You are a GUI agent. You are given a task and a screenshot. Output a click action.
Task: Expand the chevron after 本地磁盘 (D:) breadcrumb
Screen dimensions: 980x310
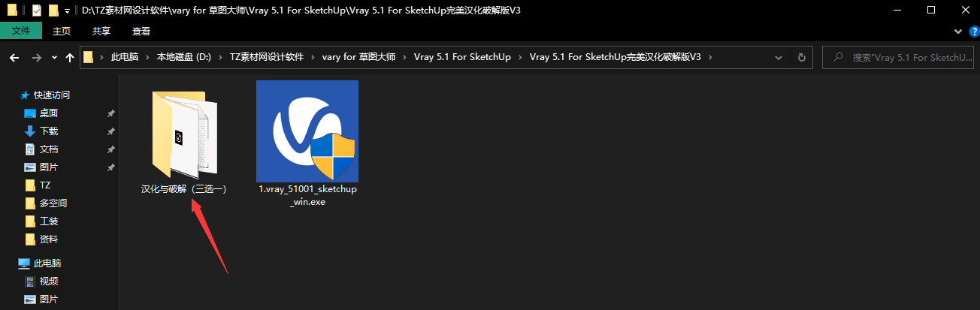coord(220,57)
